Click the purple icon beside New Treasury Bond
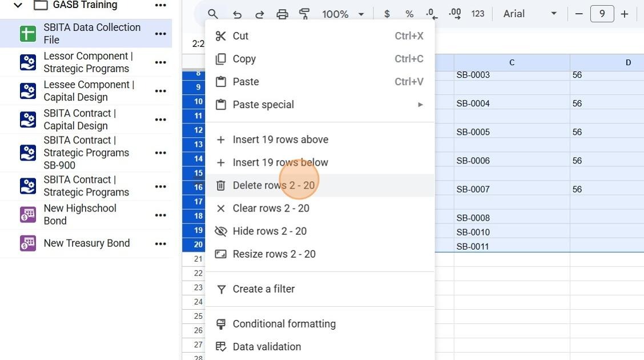 tap(28, 243)
